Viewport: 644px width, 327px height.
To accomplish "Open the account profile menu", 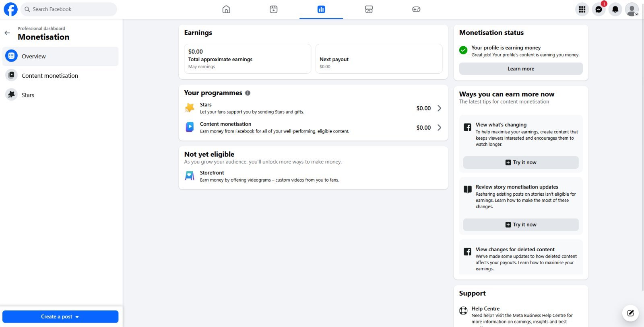I will (x=632, y=9).
